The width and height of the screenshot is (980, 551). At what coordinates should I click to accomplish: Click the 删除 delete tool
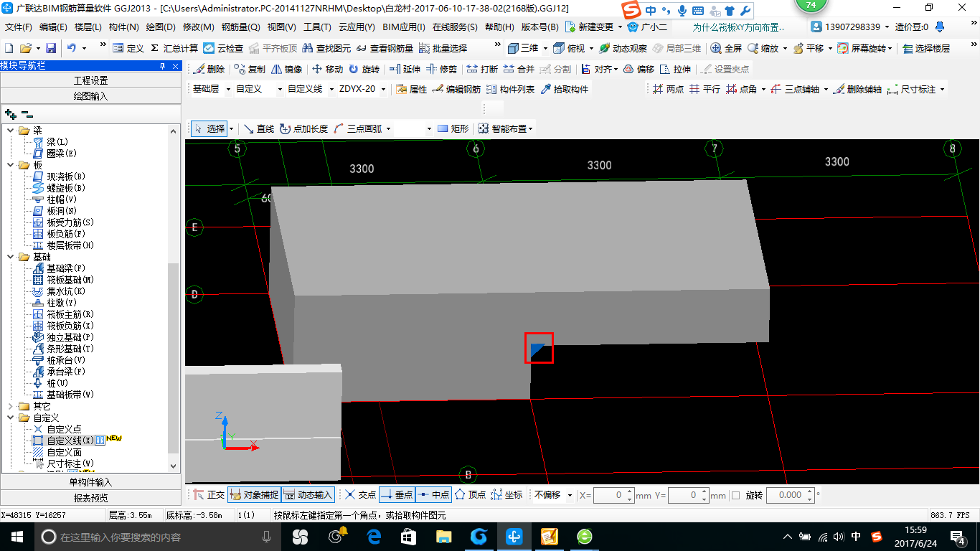tap(209, 70)
